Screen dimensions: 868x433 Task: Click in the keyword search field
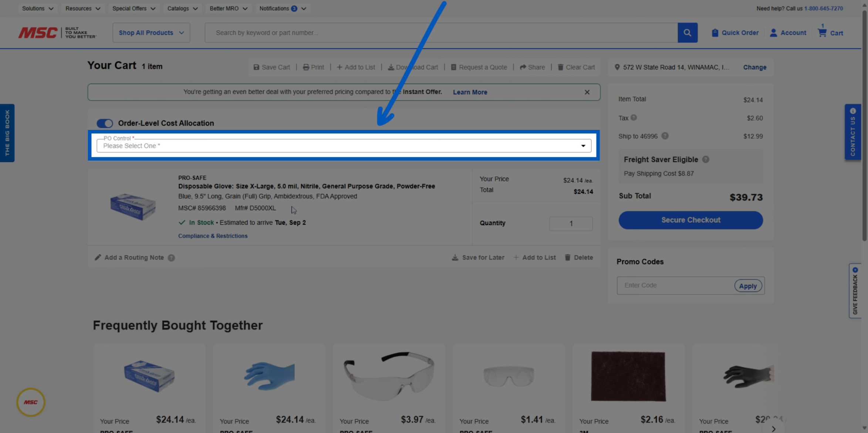pos(441,33)
